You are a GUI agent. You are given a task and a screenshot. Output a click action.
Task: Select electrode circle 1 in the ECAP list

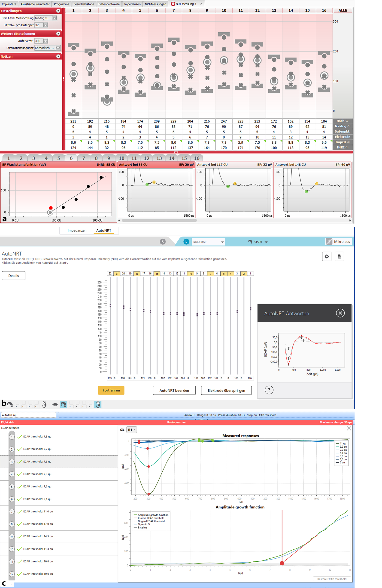(12, 437)
